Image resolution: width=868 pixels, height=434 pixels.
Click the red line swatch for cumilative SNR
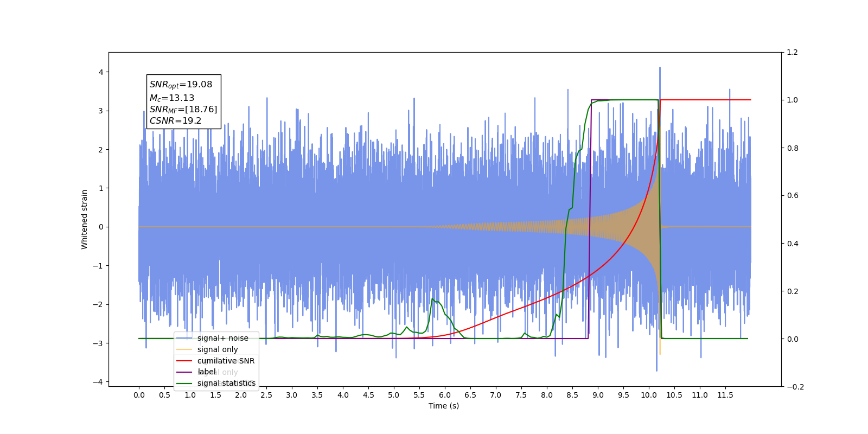click(x=184, y=361)
